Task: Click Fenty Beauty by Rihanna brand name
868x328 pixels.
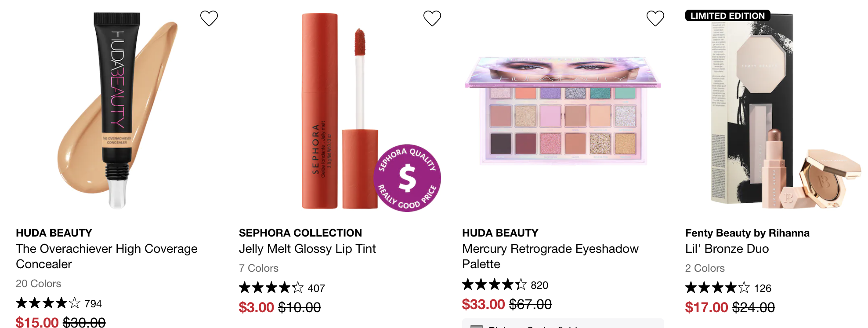Action: [x=747, y=233]
